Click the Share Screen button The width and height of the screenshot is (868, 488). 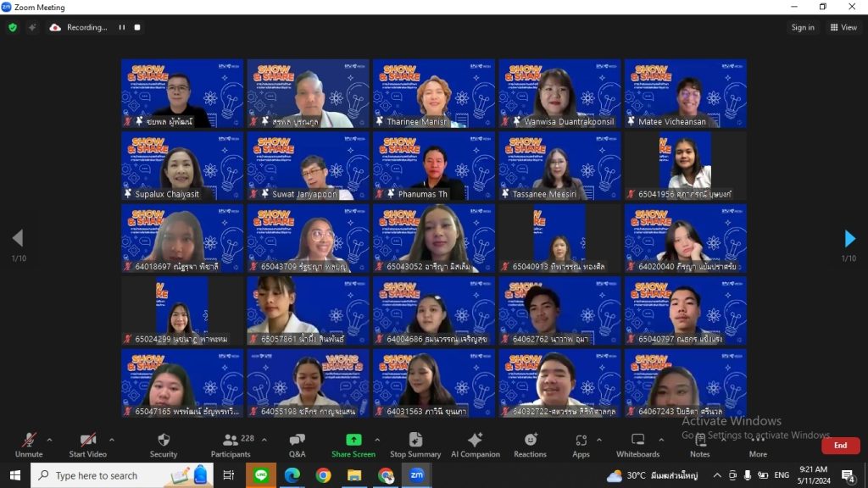(353, 446)
